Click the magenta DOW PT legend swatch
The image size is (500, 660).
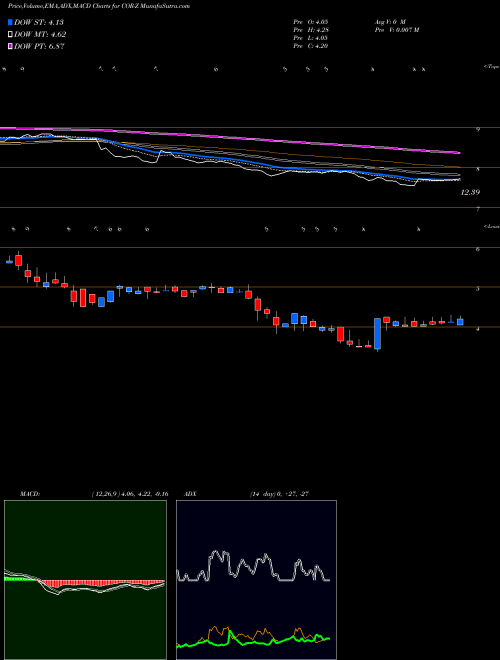pyautogui.click(x=11, y=46)
